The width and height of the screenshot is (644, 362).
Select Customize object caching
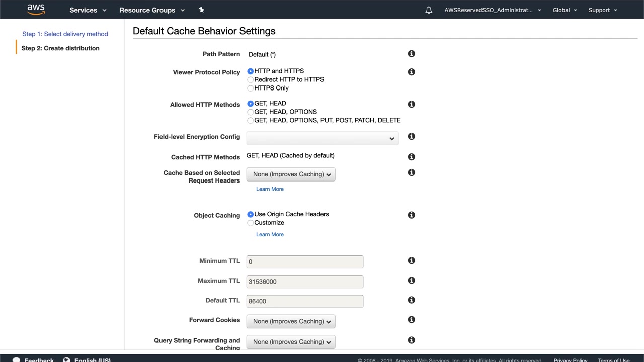pyautogui.click(x=251, y=223)
